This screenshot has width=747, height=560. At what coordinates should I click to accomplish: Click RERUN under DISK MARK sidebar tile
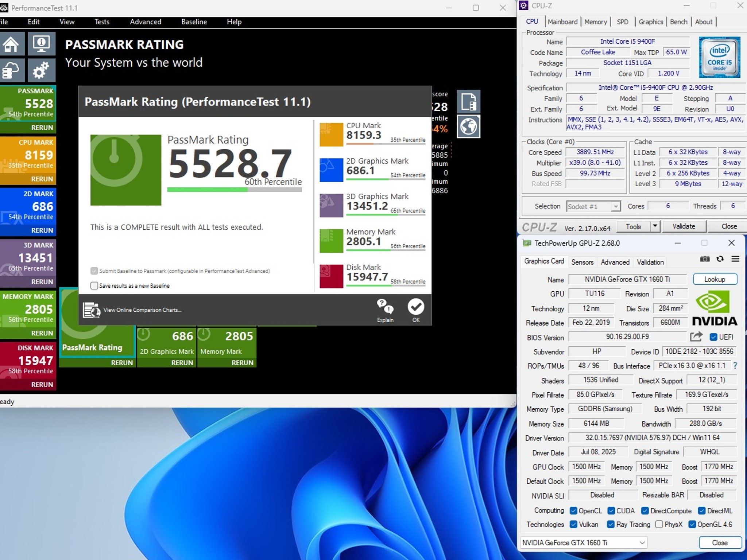pyautogui.click(x=42, y=384)
